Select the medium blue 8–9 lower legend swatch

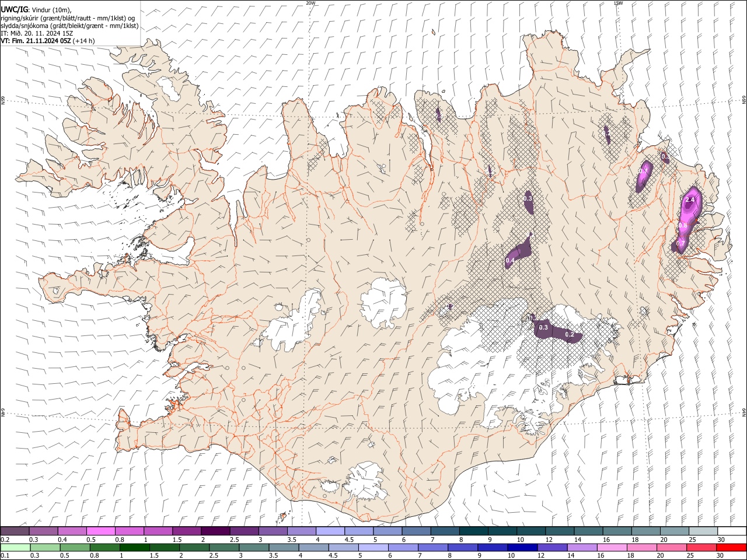[x=463, y=547]
